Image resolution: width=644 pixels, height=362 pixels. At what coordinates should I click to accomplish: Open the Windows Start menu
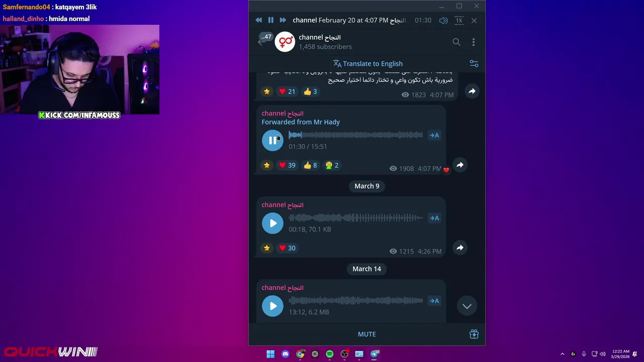(x=271, y=354)
